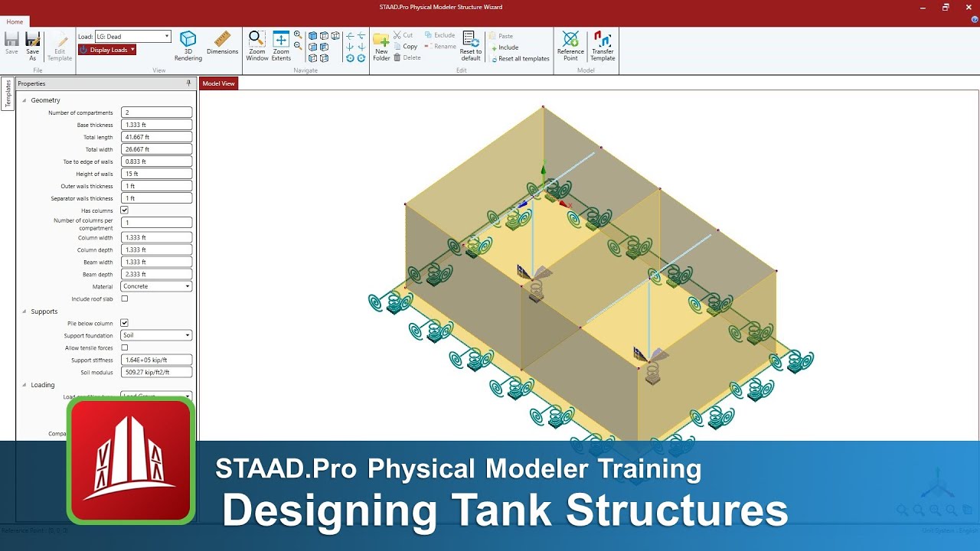Click the Number of compartments field
The image size is (980, 551).
[x=156, y=112]
